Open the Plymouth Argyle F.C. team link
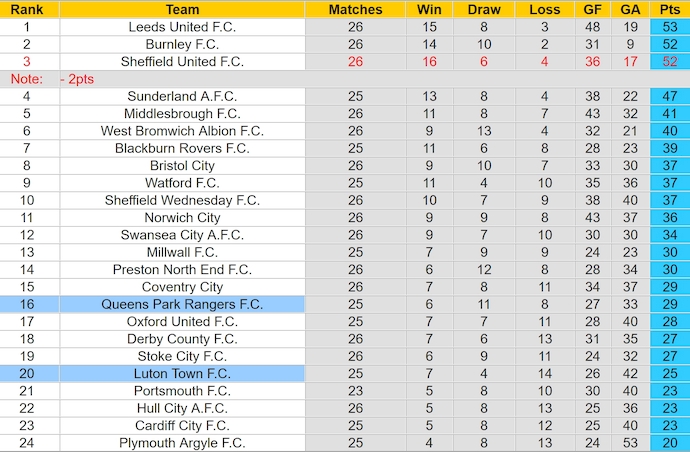 182,443
